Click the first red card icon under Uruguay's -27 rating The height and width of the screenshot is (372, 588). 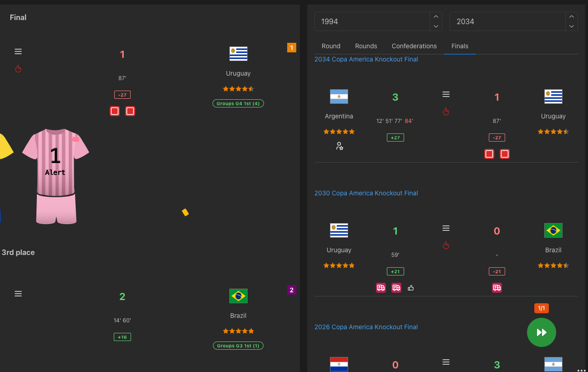click(489, 154)
